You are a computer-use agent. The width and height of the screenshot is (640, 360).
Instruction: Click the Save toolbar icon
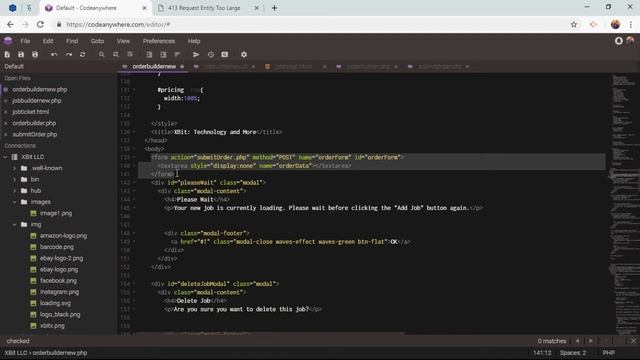[x=21, y=54]
